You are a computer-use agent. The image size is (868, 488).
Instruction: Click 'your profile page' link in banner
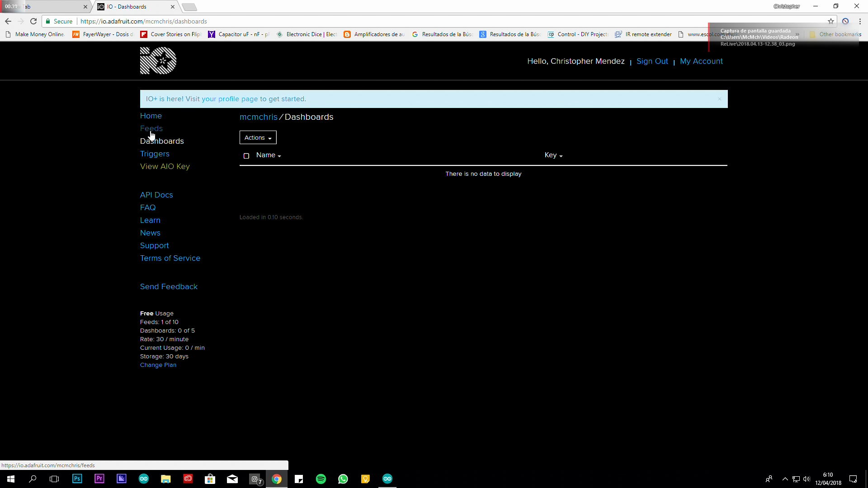point(230,99)
